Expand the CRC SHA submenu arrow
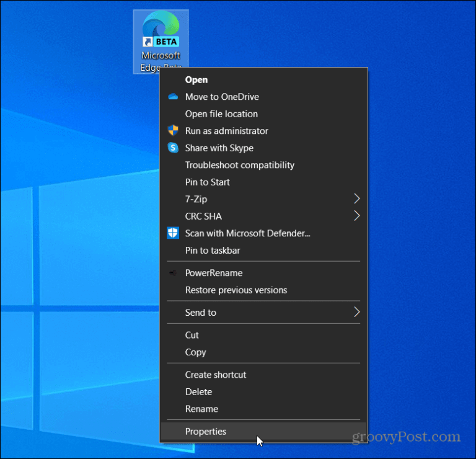 click(x=357, y=216)
